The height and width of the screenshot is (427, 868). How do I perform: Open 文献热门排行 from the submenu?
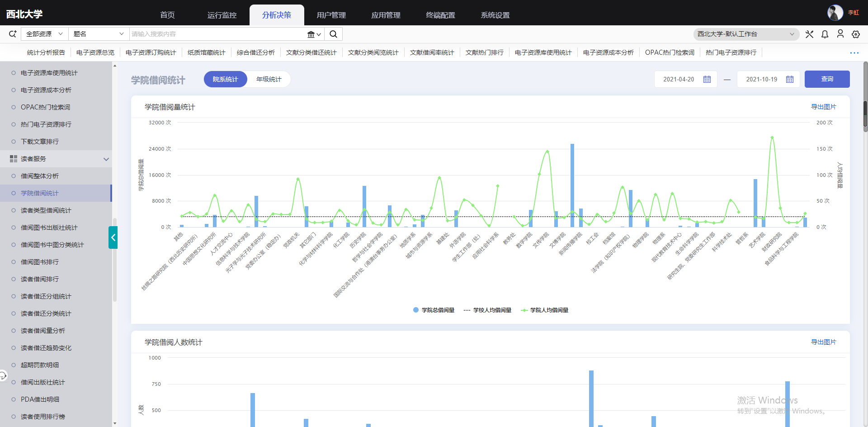point(484,53)
